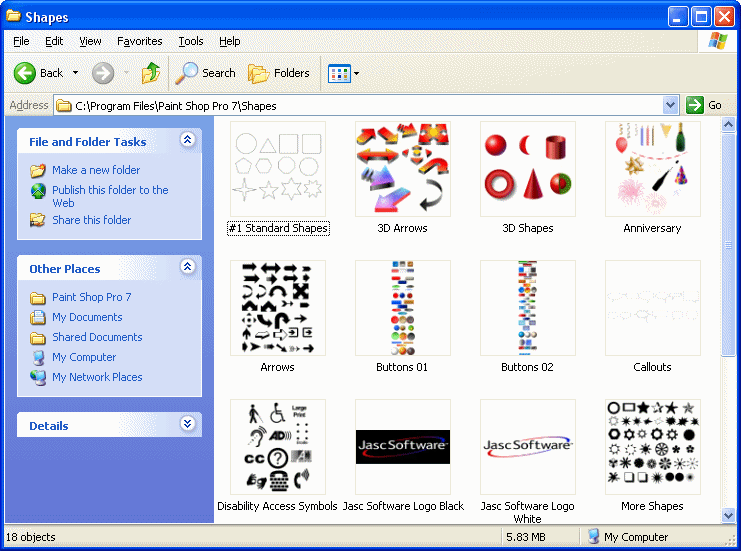741x551 pixels.
Task: Go to Paint Shop Pro 7 folder link
Action: (92, 297)
